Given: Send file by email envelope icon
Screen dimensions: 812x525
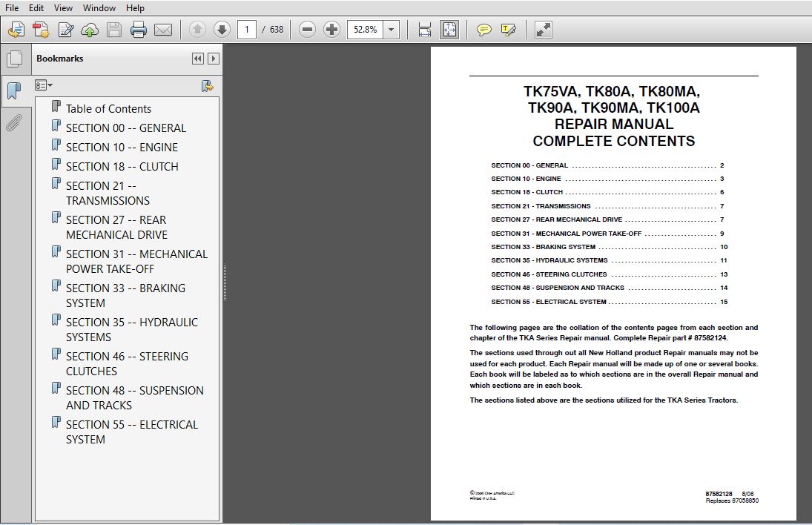Looking at the screenshot, I should (x=163, y=30).
